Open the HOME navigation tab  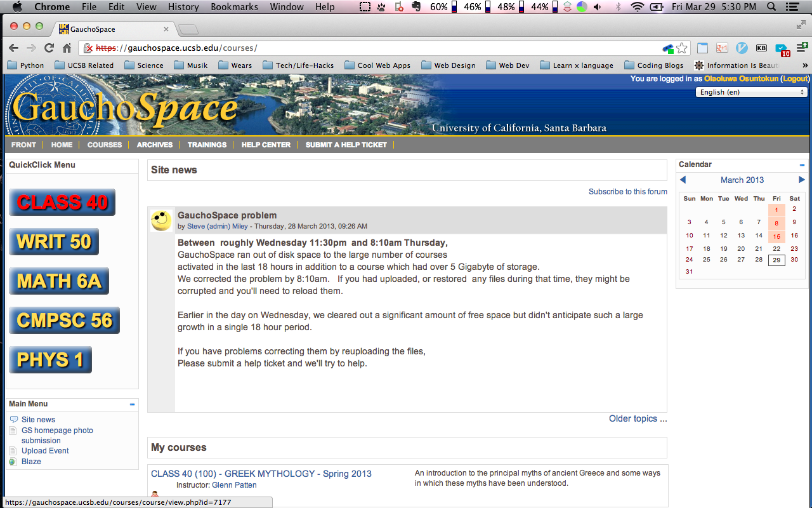[x=62, y=145]
